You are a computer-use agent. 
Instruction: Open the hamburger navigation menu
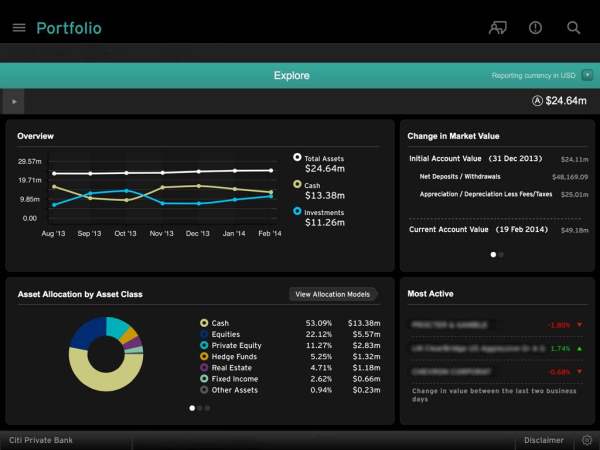pyautogui.click(x=18, y=28)
